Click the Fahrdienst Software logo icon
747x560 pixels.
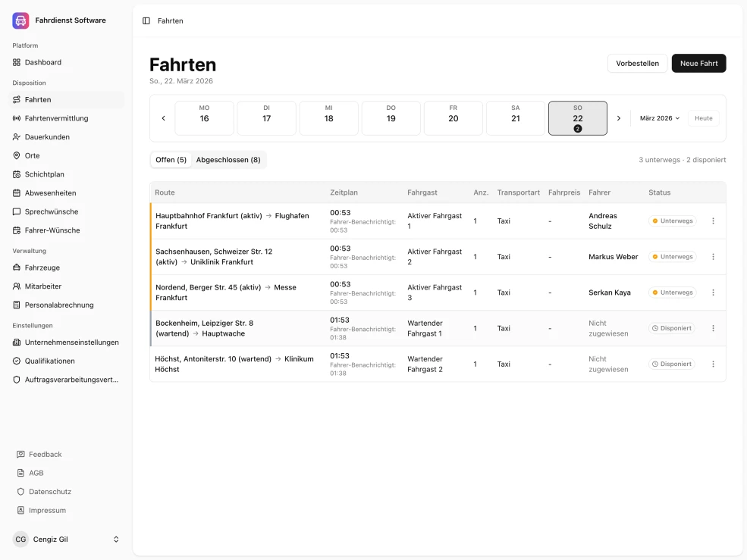point(20,20)
